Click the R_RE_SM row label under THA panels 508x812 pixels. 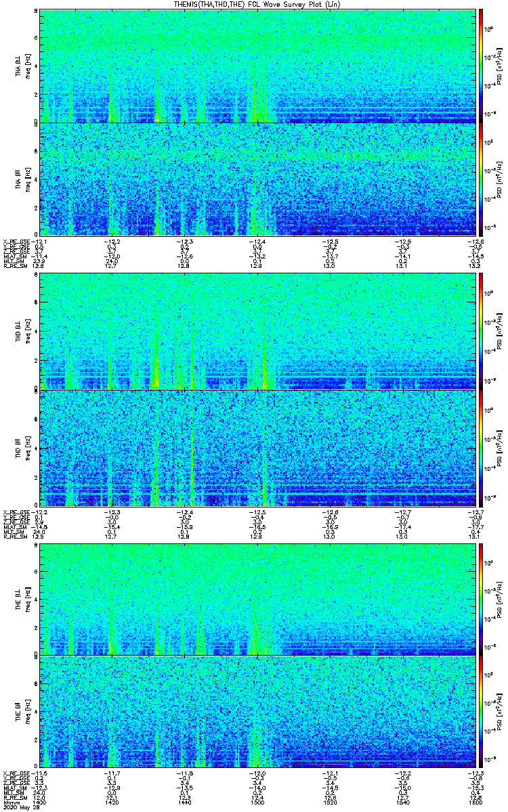point(14,266)
